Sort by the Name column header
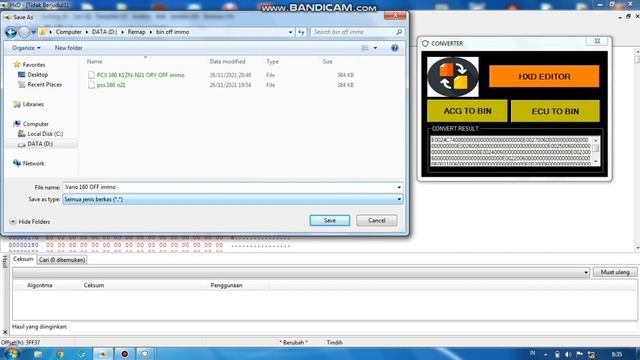This screenshot has height=360, width=640. (x=94, y=62)
